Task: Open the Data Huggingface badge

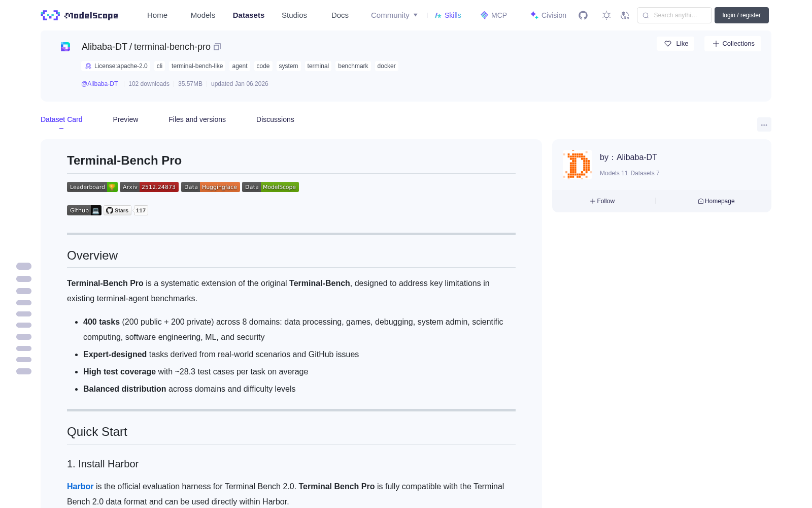Action: pyautogui.click(x=211, y=187)
